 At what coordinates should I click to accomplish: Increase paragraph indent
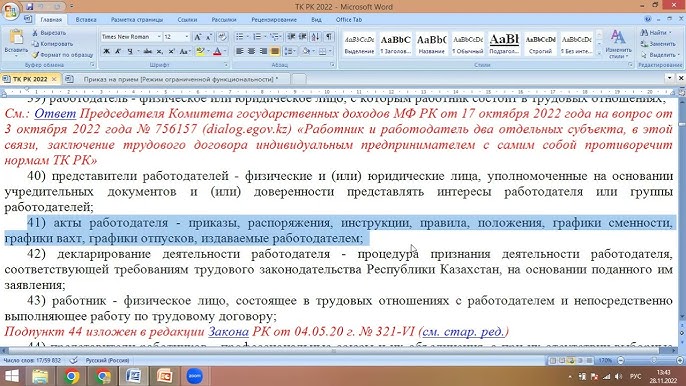[x=302, y=37]
